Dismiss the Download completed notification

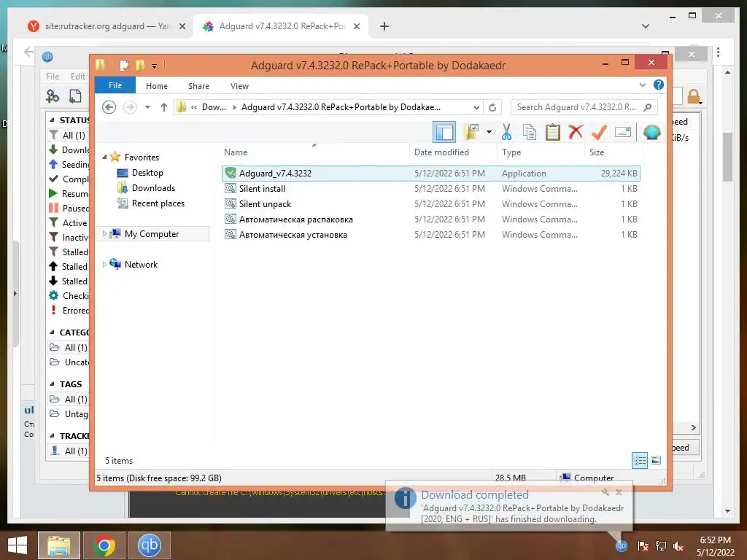pyautogui.click(x=619, y=492)
